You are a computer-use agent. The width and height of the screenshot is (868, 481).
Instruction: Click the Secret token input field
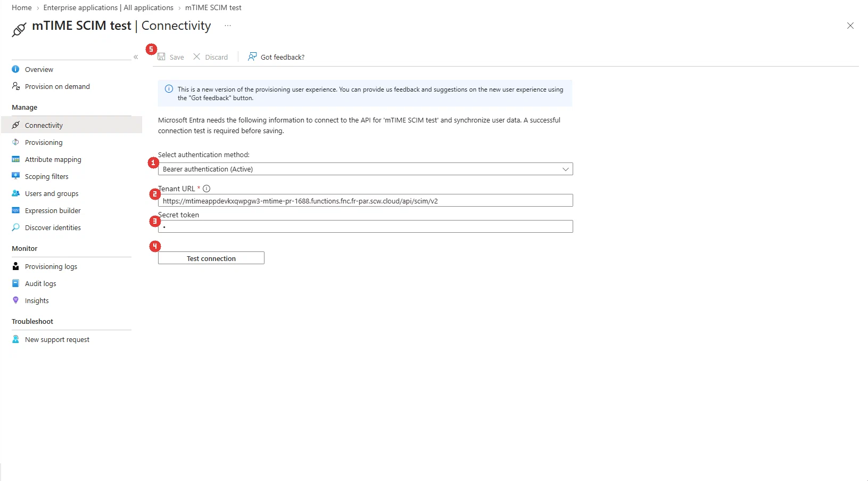coord(366,226)
